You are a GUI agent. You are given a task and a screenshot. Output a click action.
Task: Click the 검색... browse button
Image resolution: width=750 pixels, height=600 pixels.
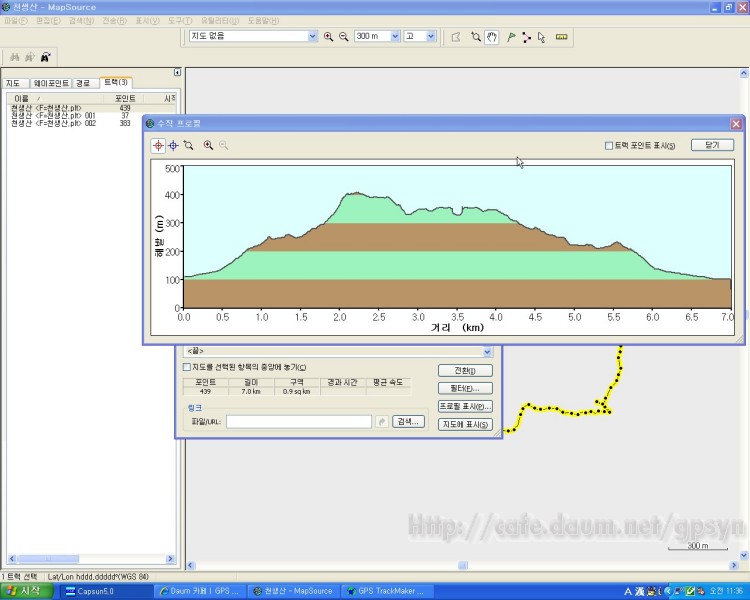point(408,422)
